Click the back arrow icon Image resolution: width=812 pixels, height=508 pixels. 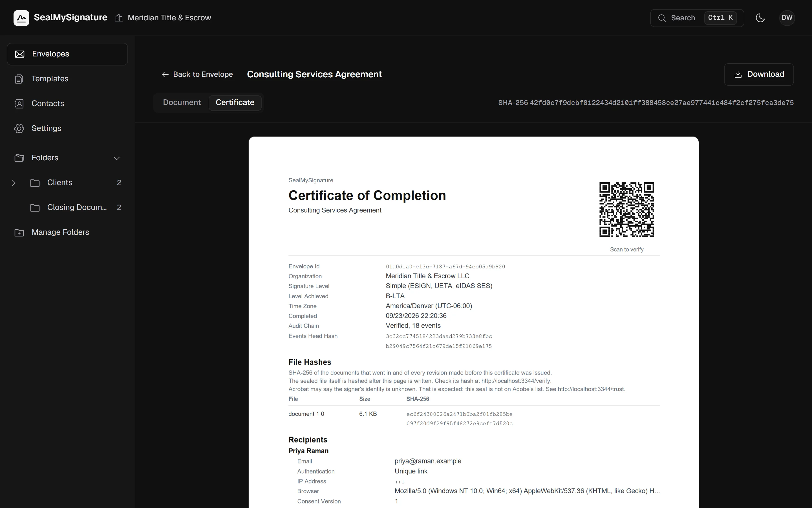tap(165, 74)
